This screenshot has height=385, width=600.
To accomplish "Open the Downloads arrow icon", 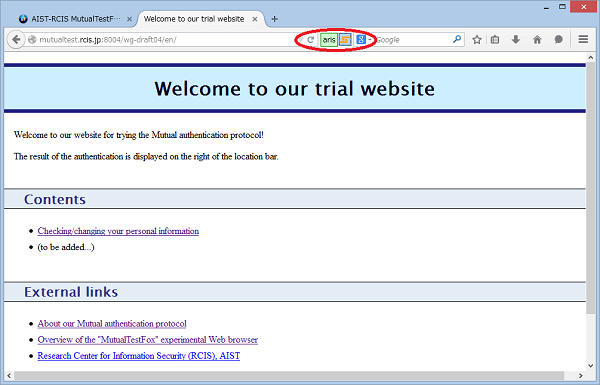I will click(x=516, y=39).
